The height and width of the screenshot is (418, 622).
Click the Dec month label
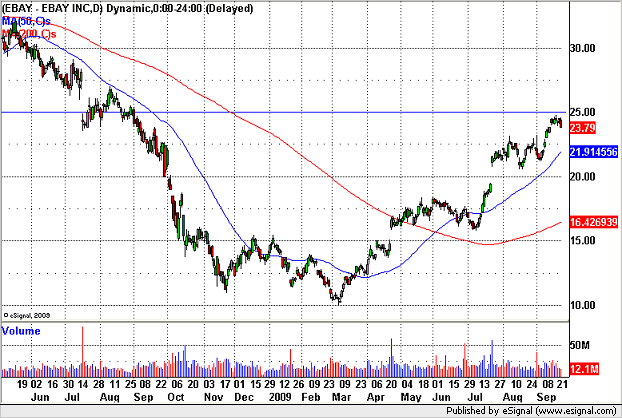pos(244,397)
